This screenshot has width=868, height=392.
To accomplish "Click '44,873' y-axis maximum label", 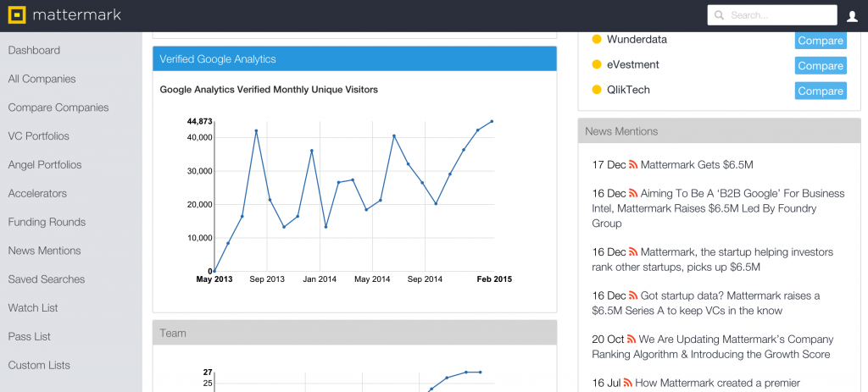I will click(x=199, y=121).
